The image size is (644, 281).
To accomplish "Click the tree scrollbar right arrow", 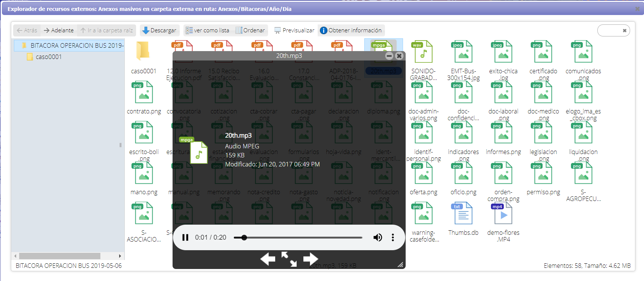I will [x=120, y=256].
